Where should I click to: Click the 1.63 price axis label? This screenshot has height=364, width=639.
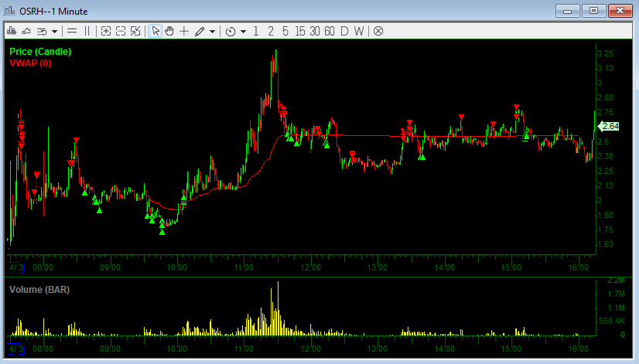click(605, 244)
